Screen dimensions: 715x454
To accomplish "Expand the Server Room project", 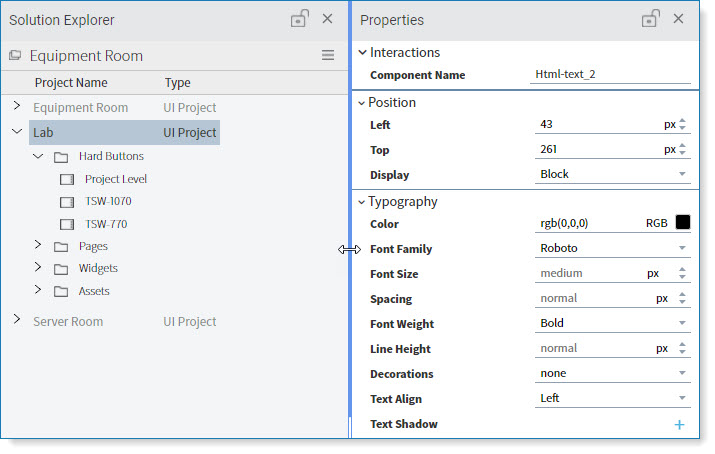I will [x=17, y=319].
